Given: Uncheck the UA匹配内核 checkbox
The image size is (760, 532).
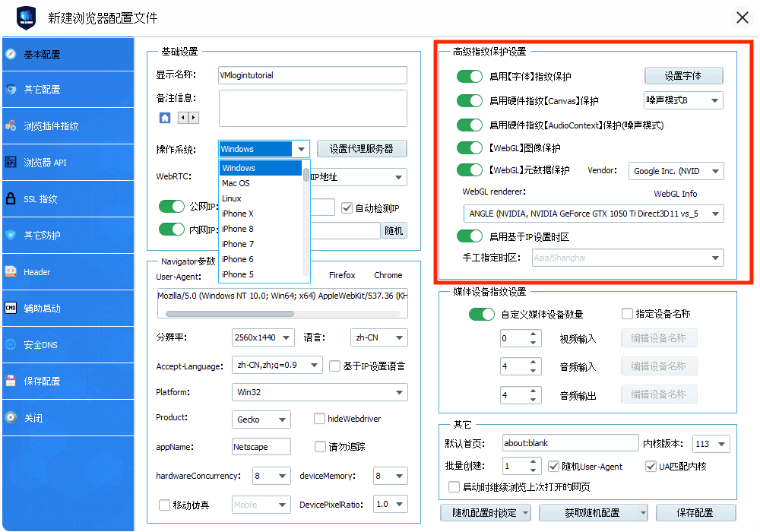Looking at the screenshot, I should (x=651, y=466).
